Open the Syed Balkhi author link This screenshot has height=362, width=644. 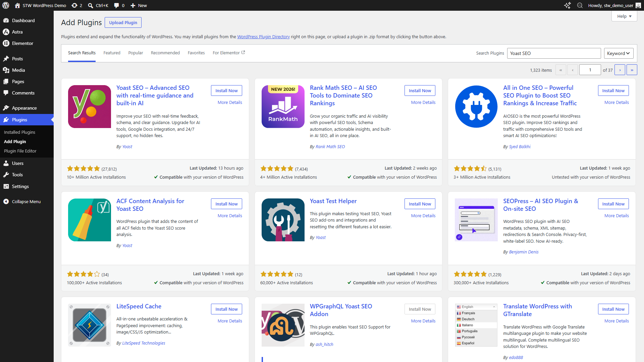tap(520, 146)
